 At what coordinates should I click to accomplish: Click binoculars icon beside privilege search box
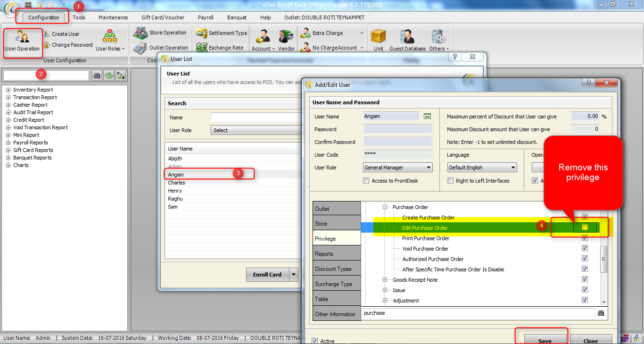(601, 313)
